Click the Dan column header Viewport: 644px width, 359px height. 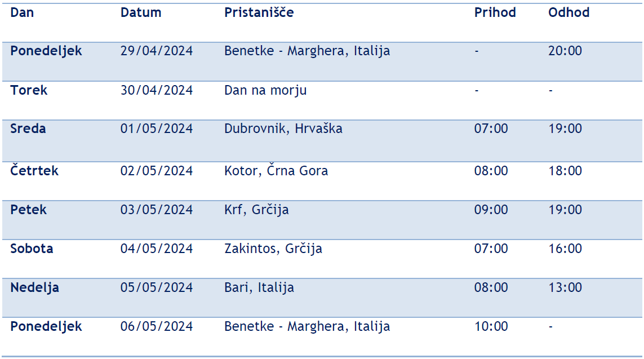(x=22, y=12)
